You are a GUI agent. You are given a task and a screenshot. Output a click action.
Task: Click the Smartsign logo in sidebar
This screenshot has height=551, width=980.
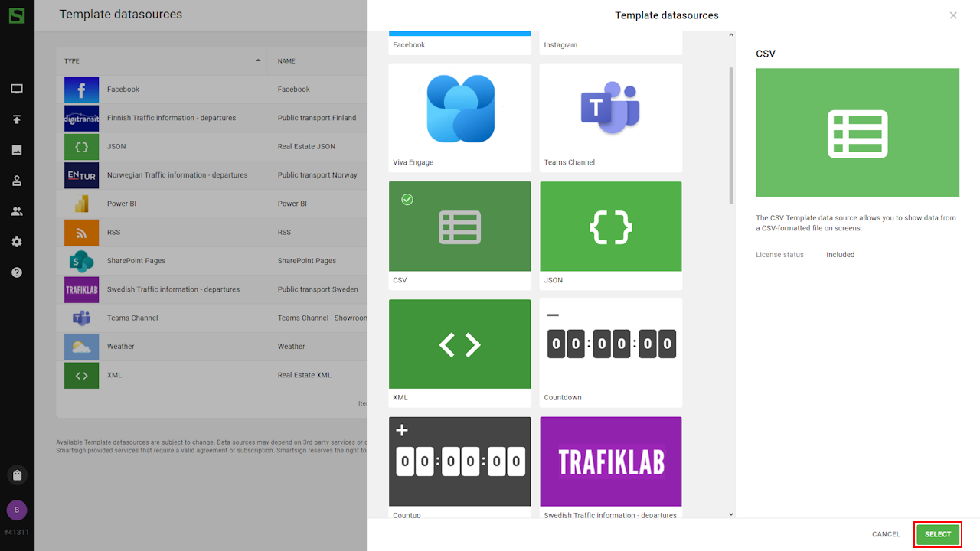click(17, 15)
